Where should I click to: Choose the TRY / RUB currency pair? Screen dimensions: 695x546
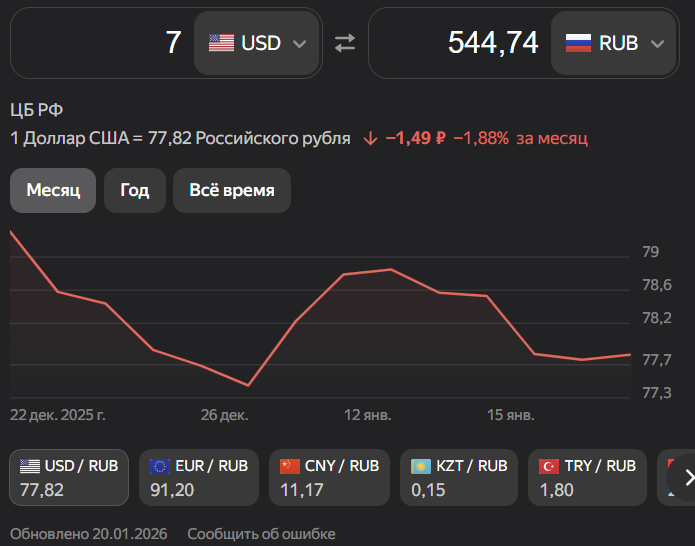589,477
